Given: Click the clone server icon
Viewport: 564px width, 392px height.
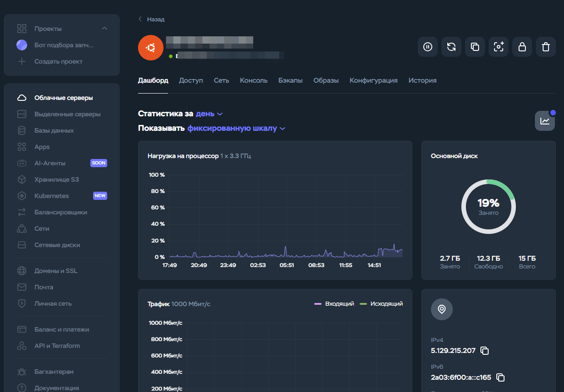Looking at the screenshot, I should [475, 47].
